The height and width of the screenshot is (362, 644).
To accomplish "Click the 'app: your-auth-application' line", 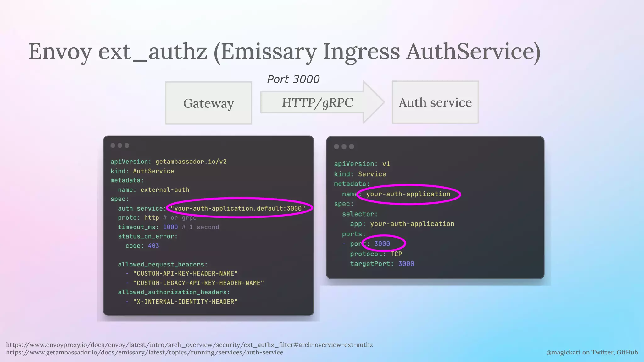I will pyautogui.click(x=402, y=224).
